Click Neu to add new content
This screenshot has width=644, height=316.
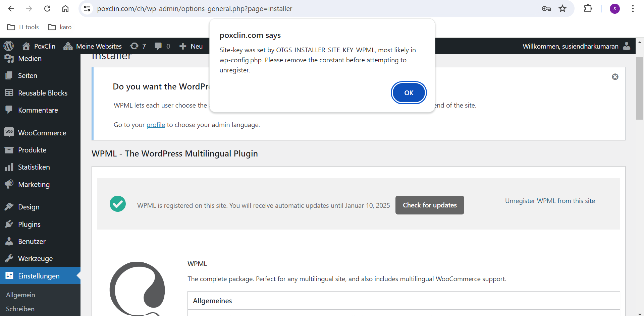coord(191,46)
